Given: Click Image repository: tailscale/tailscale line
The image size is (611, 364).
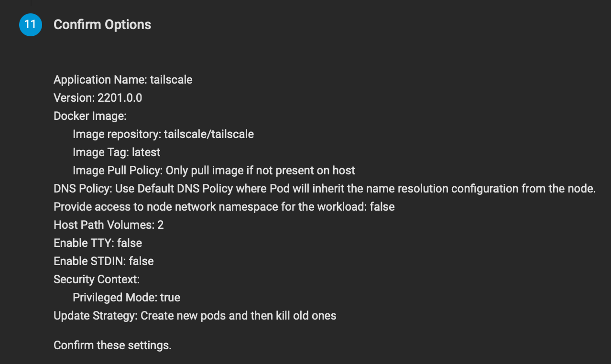Looking at the screenshot, I should tap(163, 134).
